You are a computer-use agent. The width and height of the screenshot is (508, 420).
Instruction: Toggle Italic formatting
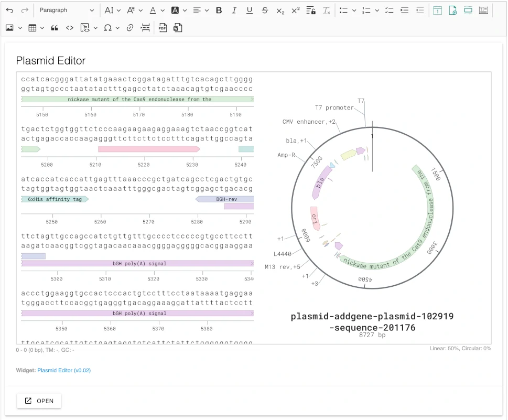click(x=234, y=10)
